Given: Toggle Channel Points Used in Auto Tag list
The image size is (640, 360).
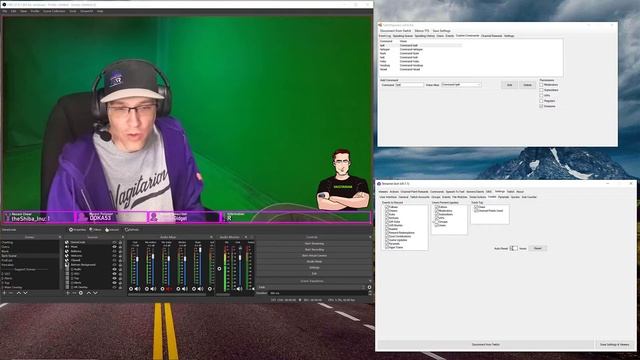Looking at the screenshot, I should (476, 211).
